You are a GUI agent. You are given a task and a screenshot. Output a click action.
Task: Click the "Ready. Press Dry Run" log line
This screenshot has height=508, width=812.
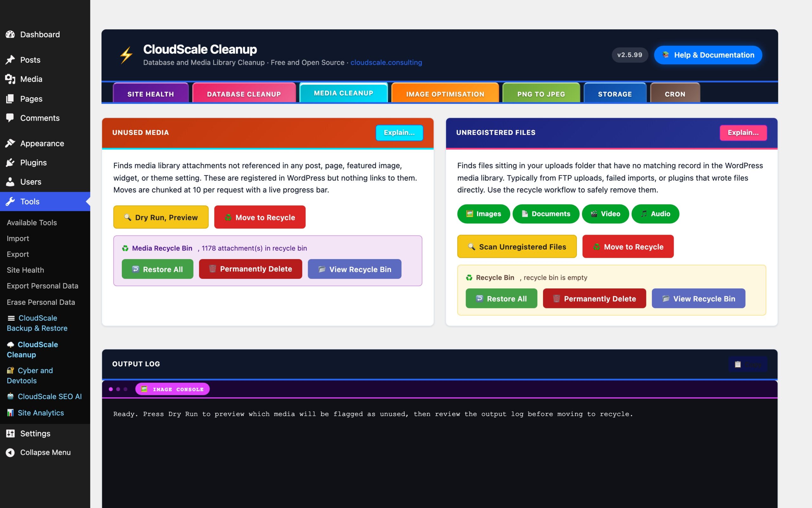pos(373,414)
